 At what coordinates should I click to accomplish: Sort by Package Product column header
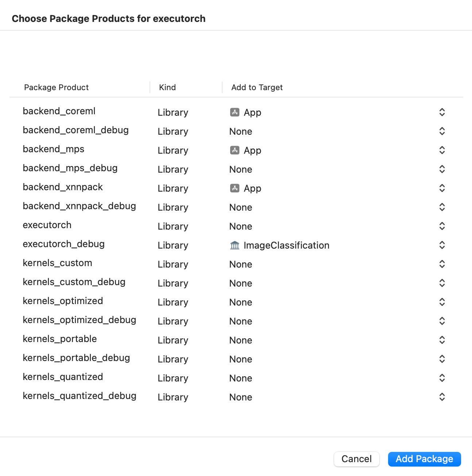click(x=57, y=87)
